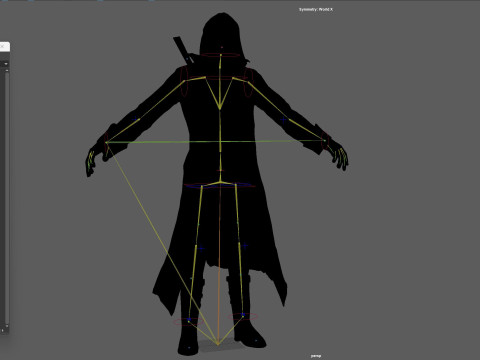
Task: Select the red shoulder control on viewport right
Action: pos(249,82)
